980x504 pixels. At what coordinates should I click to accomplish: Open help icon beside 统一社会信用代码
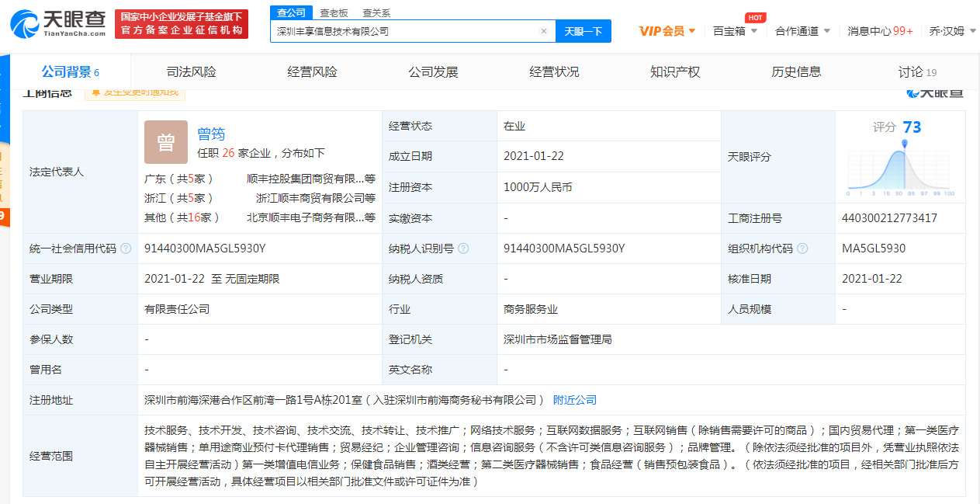tap(126, 249)
